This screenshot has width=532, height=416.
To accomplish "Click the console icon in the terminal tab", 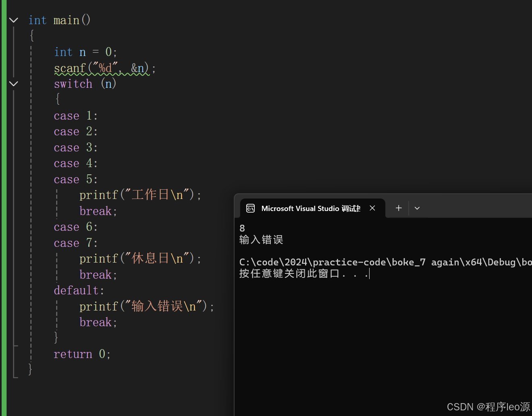I will click(x=251, y=208).
